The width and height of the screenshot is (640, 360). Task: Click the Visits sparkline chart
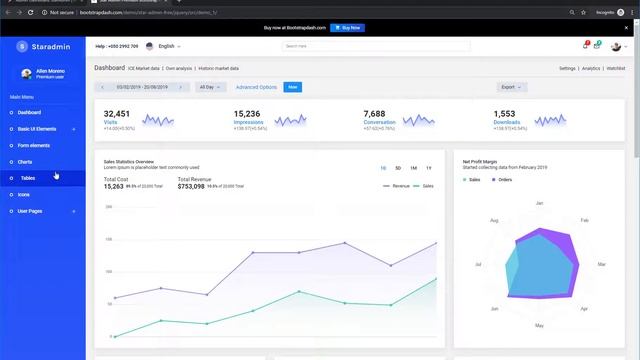click(158, 120)
